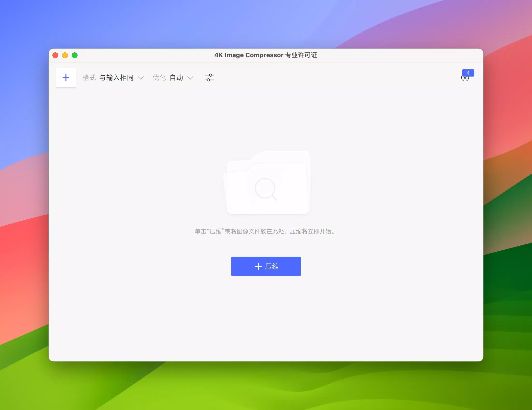Open the sliders preferences icon
This screenshot has height=410, width=532.
(x=209, y=78)
